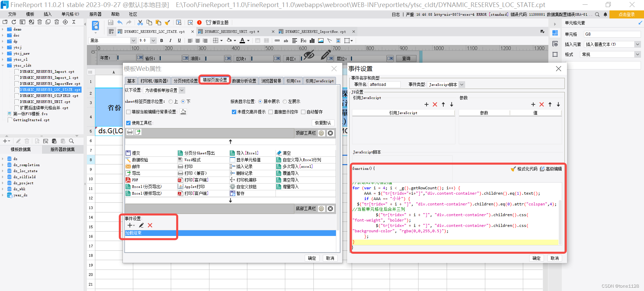Toggle 未提交离开提示 checkbox
Image resolution: width=644 pixels, height=291 pixels.
(x=234, y=112)
